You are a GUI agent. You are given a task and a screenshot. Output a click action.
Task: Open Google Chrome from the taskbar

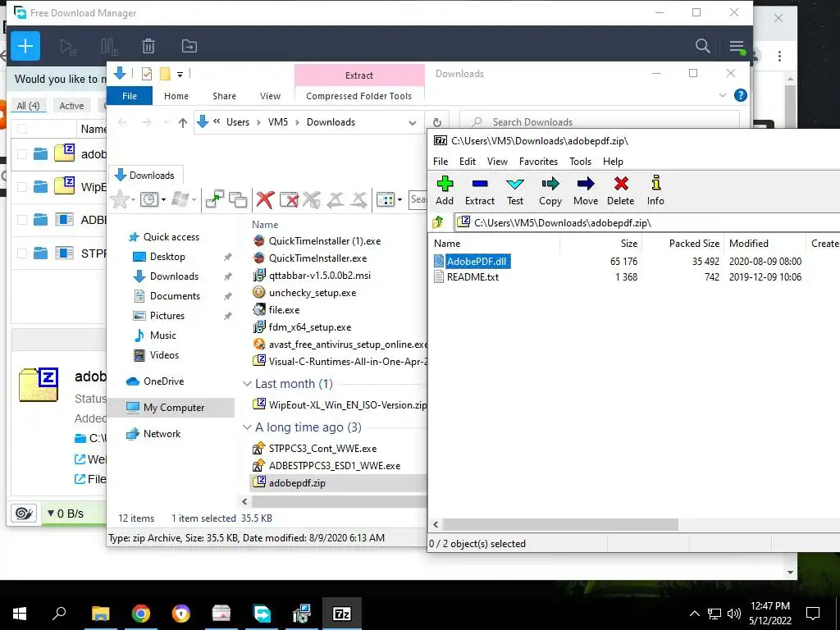pos(141,614)
